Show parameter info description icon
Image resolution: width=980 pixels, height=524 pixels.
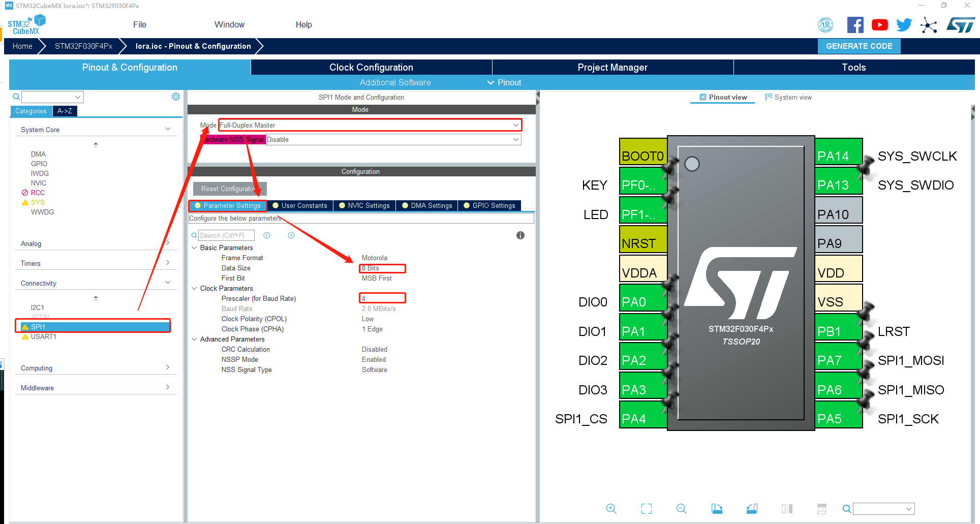520,235
